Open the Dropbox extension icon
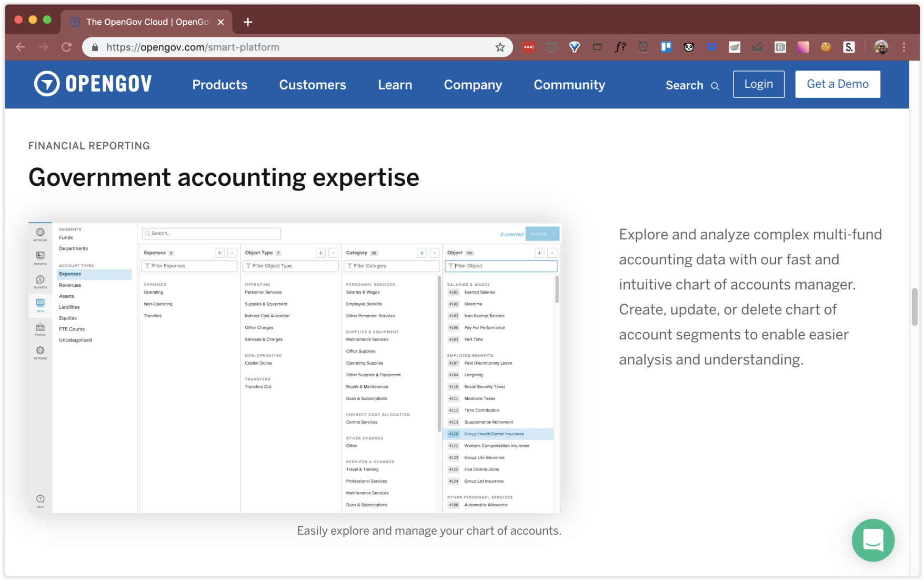The width and height of the screenshot is (924, 581). coord(712,47)
